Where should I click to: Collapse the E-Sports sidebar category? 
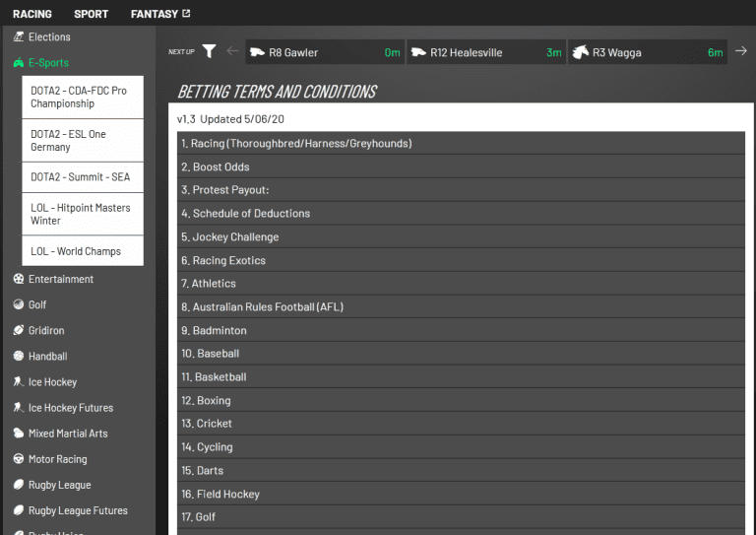(48, 62)
